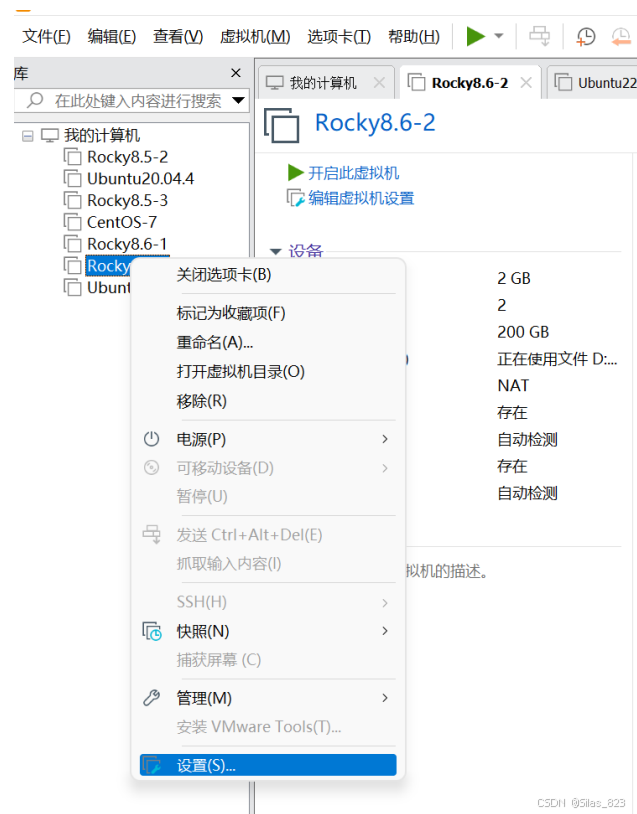Expand the 电源(P) submenu arrow
The width and height of the screenshot is (637, 814).
pos(385,439)
